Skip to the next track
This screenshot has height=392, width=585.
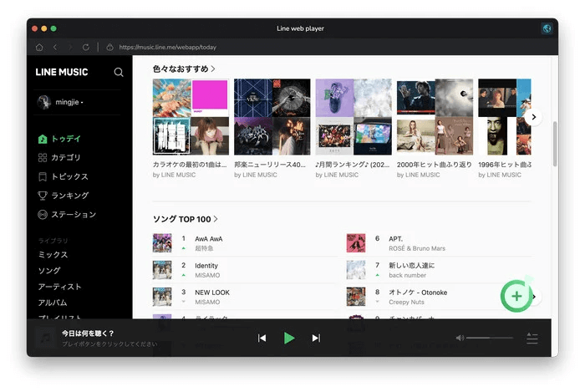pos(316,338)
